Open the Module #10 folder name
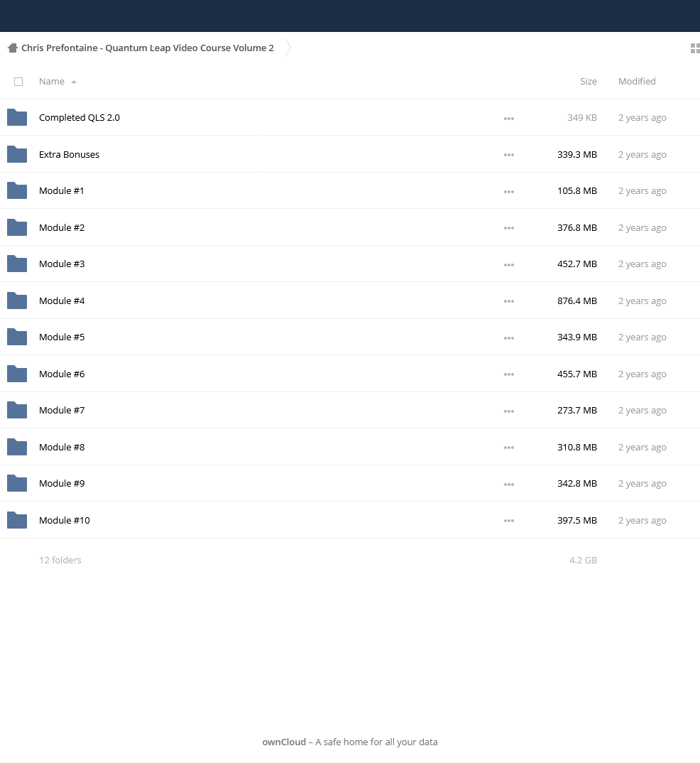The height and width of the screenshot is (763, 700). tap(64, 520)
